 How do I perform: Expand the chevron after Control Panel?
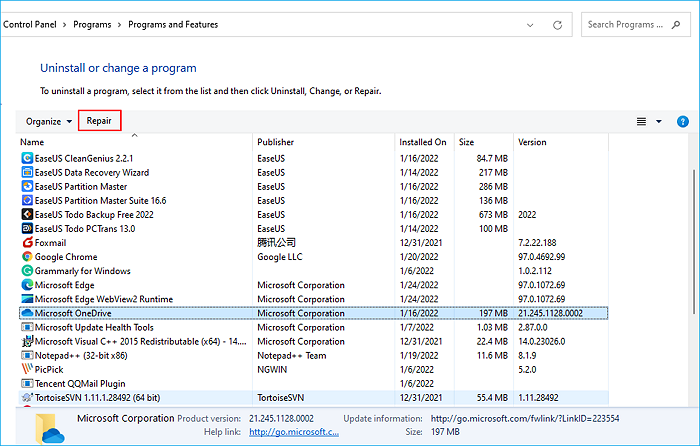[64, 25]
